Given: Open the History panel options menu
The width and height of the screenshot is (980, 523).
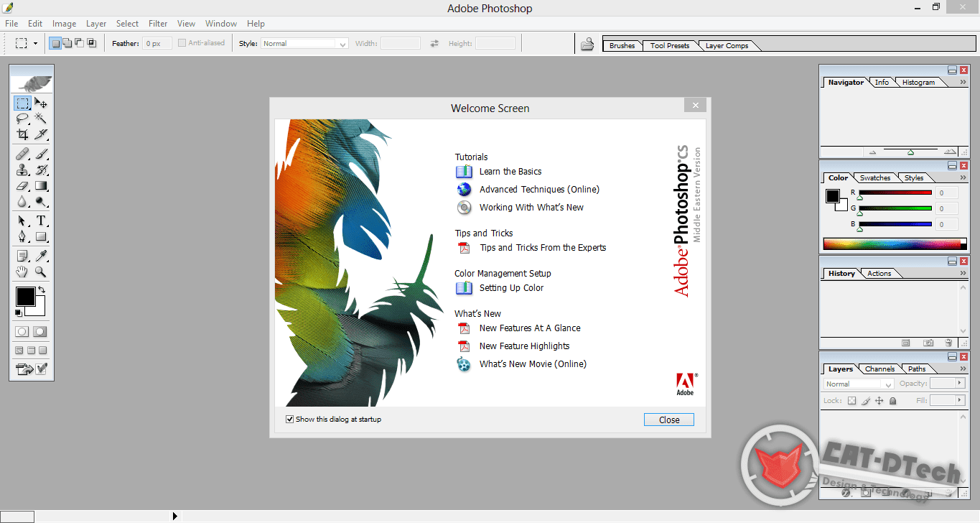Looking at the screenshot, I should point(963,273).
